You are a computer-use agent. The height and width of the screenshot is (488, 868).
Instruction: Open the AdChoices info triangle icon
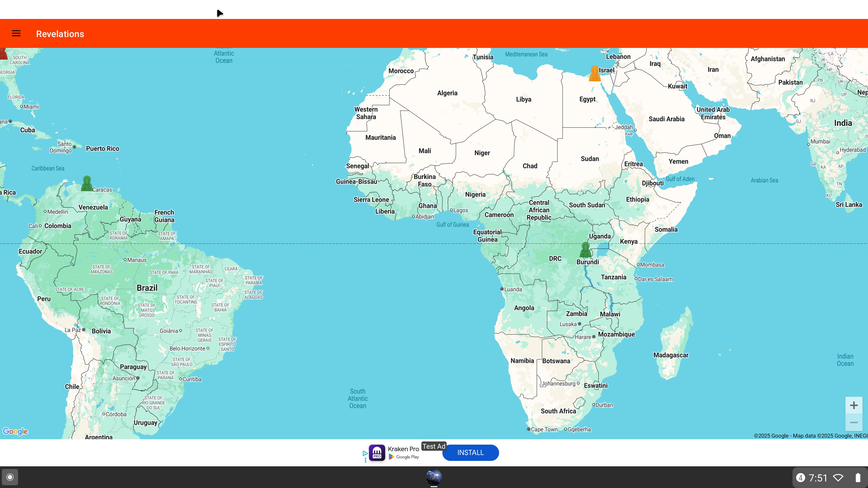click(x=365, y=453)
